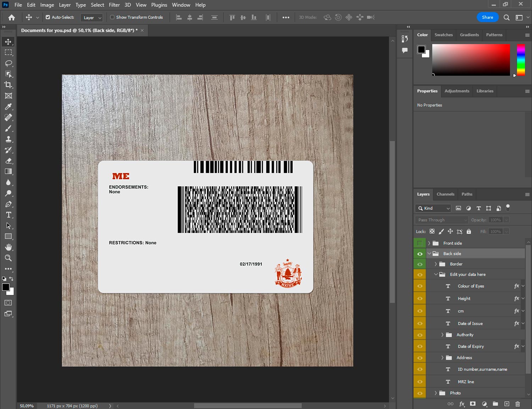Close the Documents for you.psd tab
The height and width of the screenshot is (409, 532).
(142, 31)
